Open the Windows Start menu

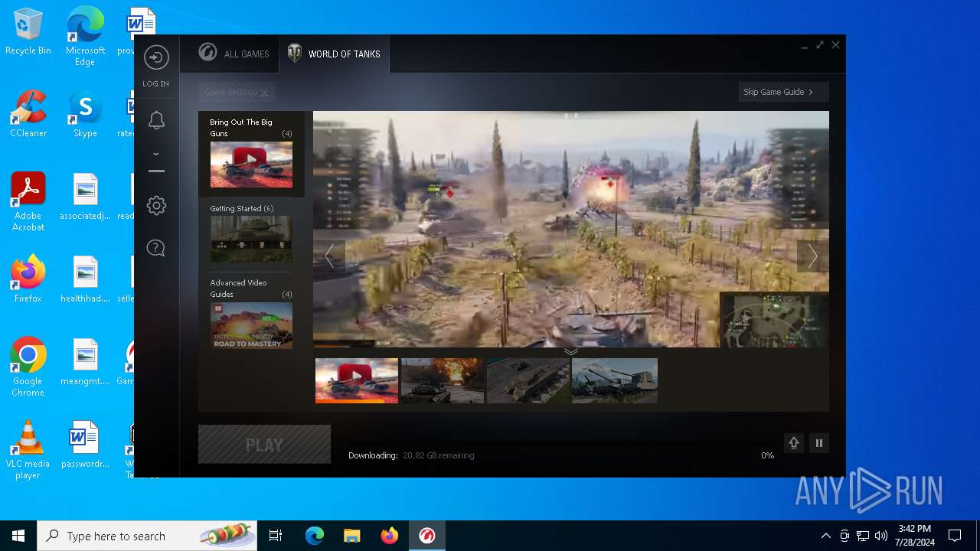coord(18,536)
